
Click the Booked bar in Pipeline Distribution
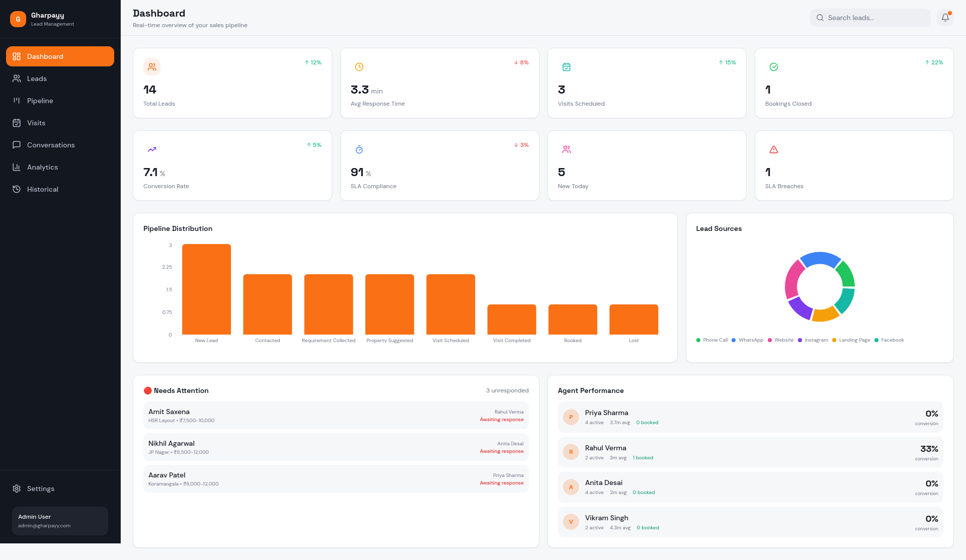tap(573, 319)
